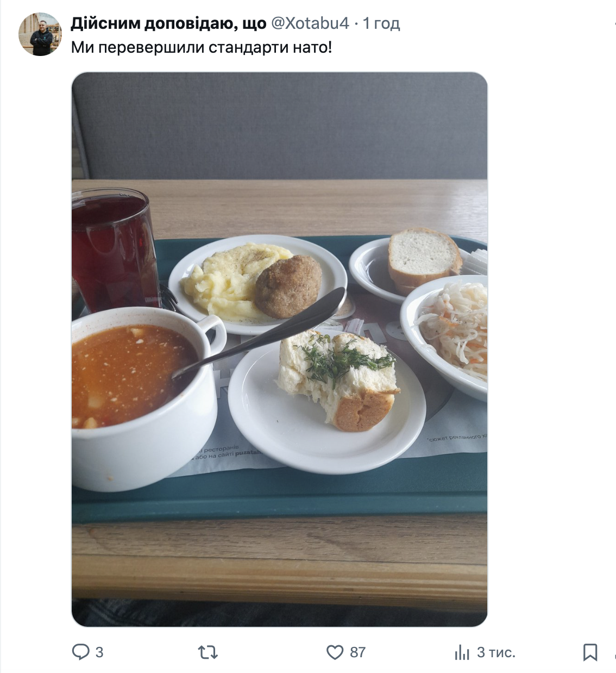Open profile via name Дійсним доповідаю, що

pos(168,23)
